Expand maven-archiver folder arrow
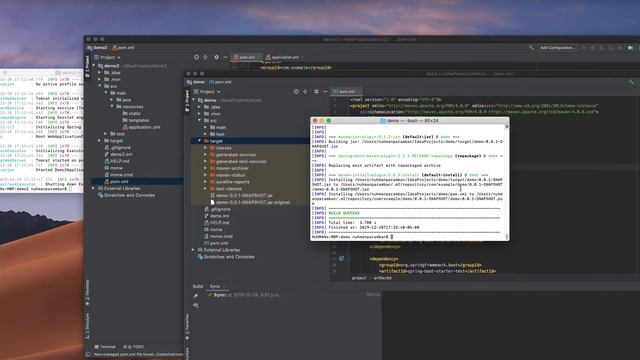 205,168
